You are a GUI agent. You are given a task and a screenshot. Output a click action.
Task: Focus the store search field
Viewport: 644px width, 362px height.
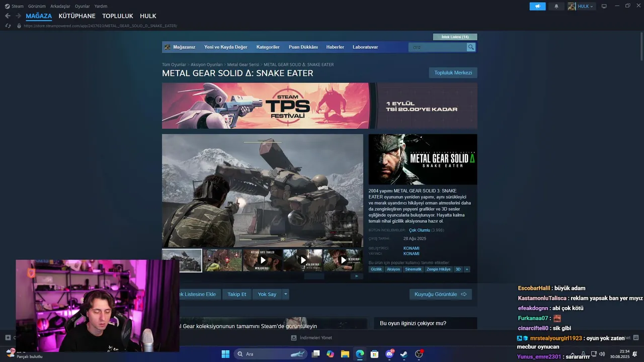[438, 47]
